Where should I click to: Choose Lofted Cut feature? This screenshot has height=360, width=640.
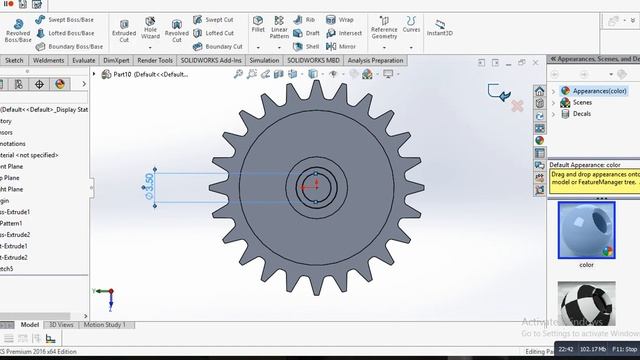click(213, 33)
